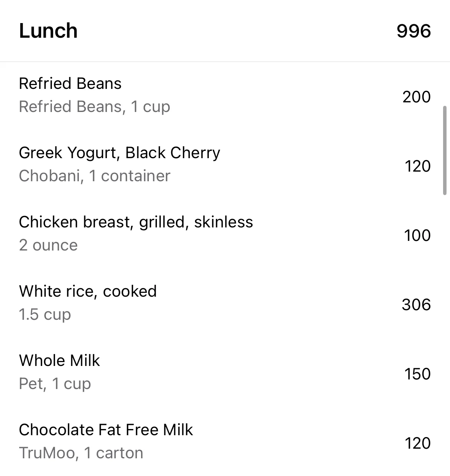The height and width of the screenshot is (476, 450).
Task: Tap the Lunch total 996 calories
Action: [x=414, y=31]
